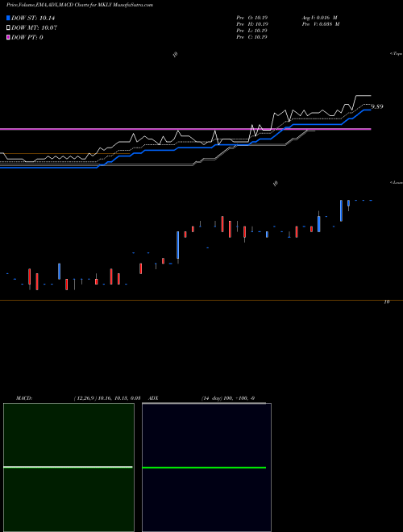
Task: Click the 'ADX' panel heading
Action: (x=153, y=398)
